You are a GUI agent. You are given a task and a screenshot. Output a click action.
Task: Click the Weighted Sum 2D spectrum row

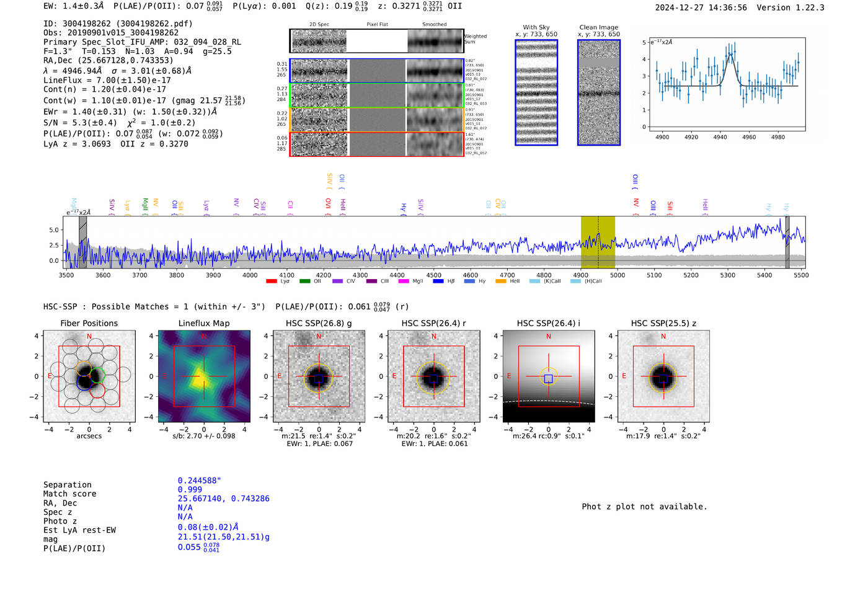tap(377, 41)
